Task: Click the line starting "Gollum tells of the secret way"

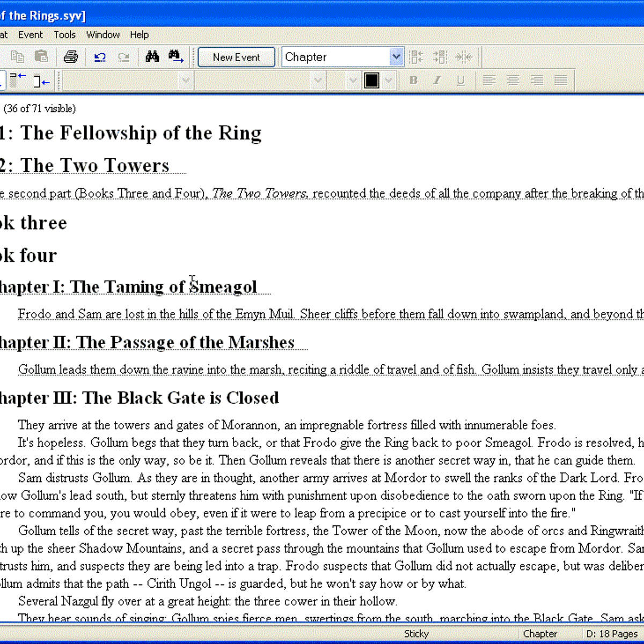Action: (331, 531)
